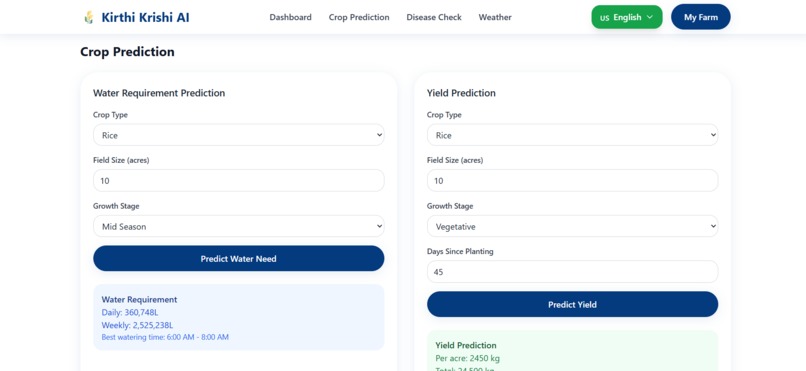Switch to the Weather section

click(x=495, y=17)
